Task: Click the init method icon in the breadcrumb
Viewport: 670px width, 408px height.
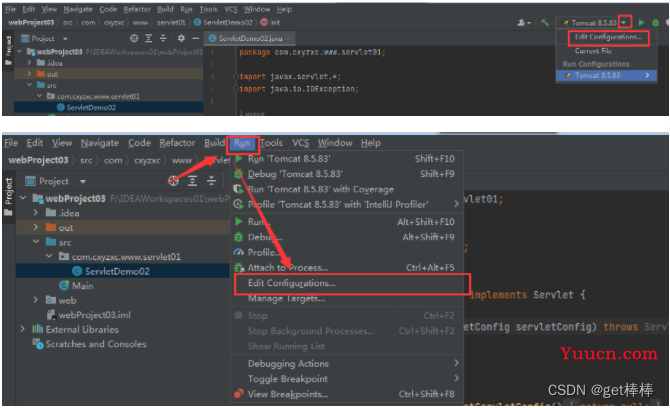Action: (x=264, y=22)
